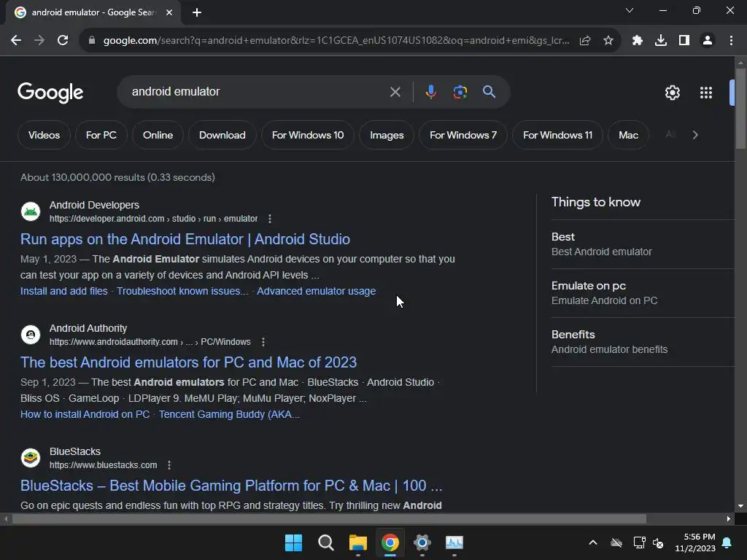Image resolution: width=747 pixels, height=560 pixels.
Task: Select the Download filter chip
Action: coord(222,135)
